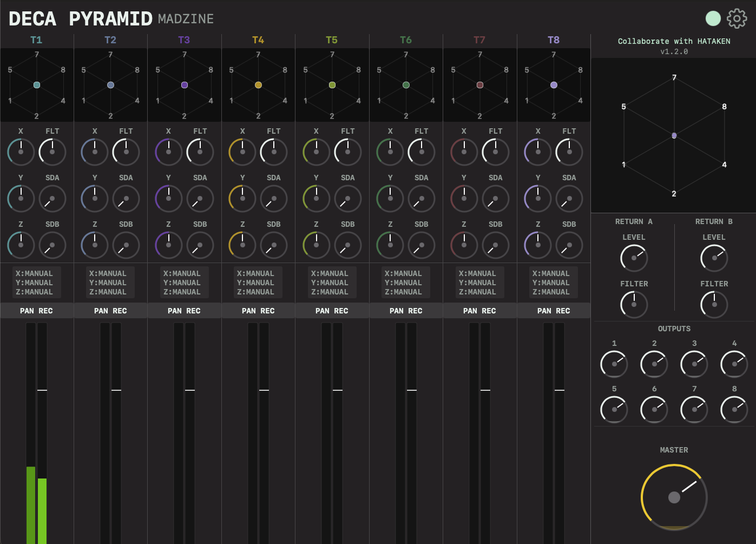Open the settings gear icon
This screenshot has width=756, height=544.
coord(737,18)
